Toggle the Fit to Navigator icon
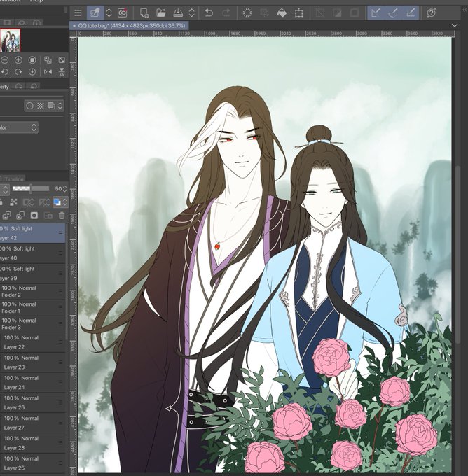468x476 pixels. 48,60
